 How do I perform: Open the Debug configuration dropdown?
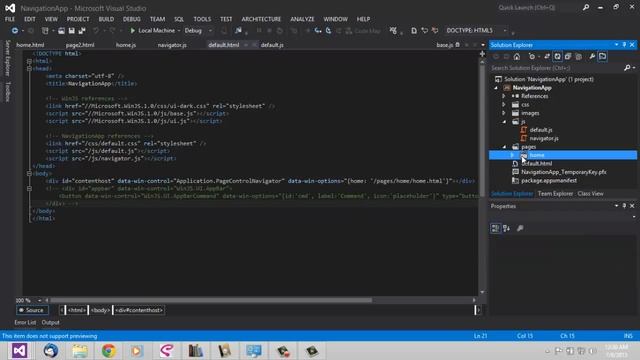[x=210, y=31]
